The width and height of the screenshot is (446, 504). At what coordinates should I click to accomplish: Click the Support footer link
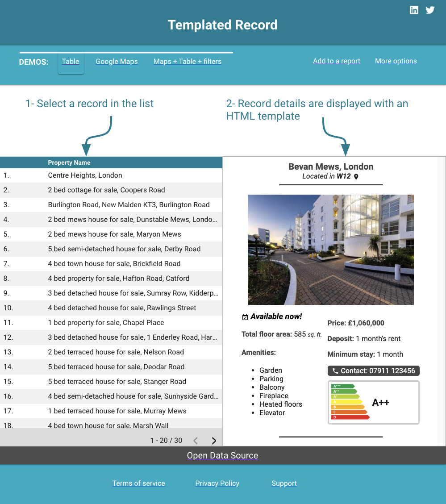pos(284,483)
